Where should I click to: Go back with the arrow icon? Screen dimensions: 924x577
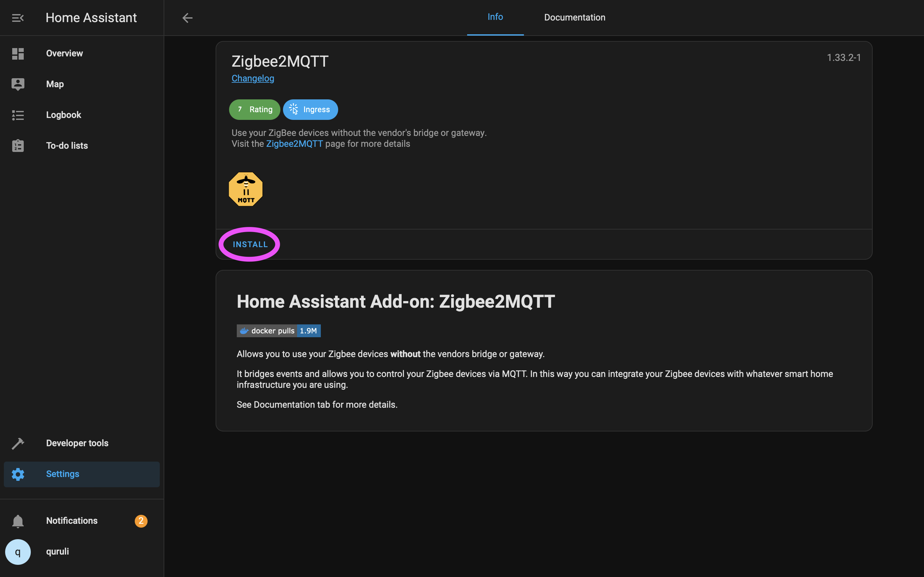(187, 18)
